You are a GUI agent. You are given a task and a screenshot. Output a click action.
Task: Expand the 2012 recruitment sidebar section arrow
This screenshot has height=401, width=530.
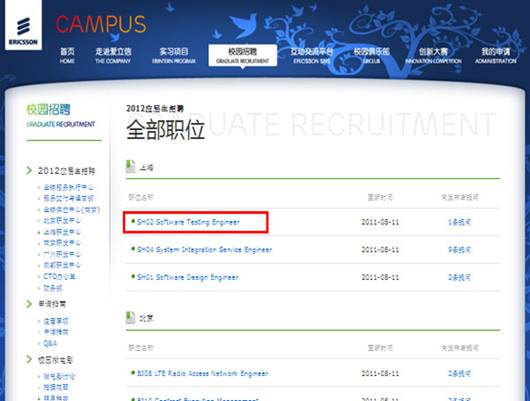29,170
